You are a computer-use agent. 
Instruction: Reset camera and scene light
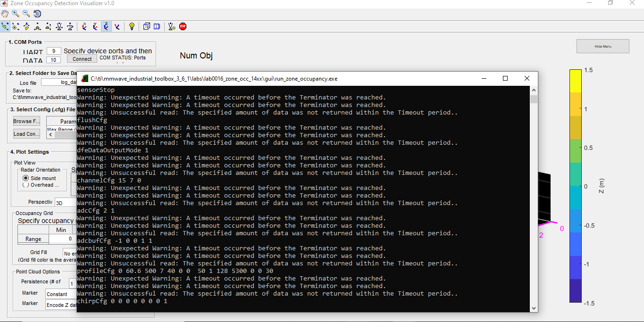point(172,26)
